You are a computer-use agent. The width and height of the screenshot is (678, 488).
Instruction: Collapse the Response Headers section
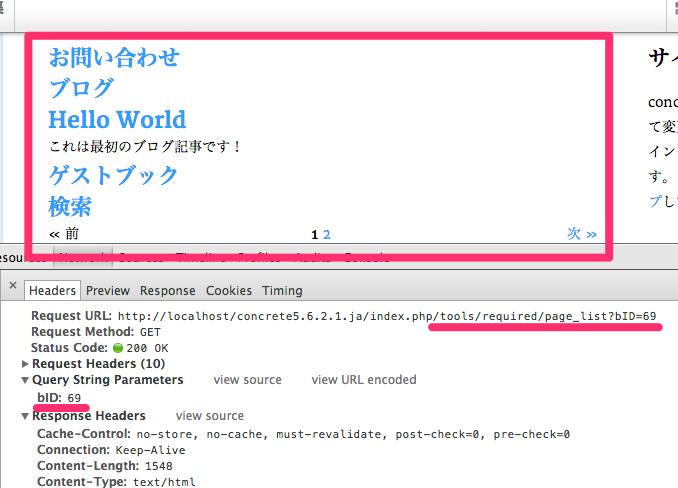[x=26, y=416]
